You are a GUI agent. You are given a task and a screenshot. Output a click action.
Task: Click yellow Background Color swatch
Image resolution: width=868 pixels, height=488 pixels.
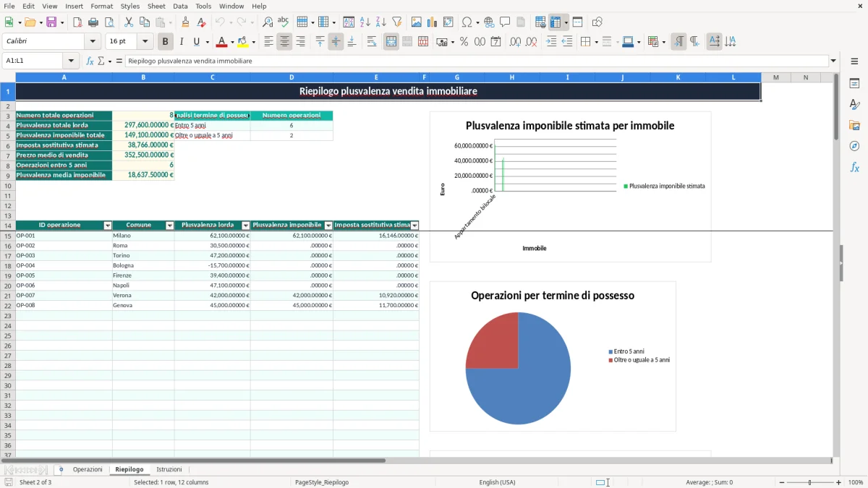[x=243, y=42]
